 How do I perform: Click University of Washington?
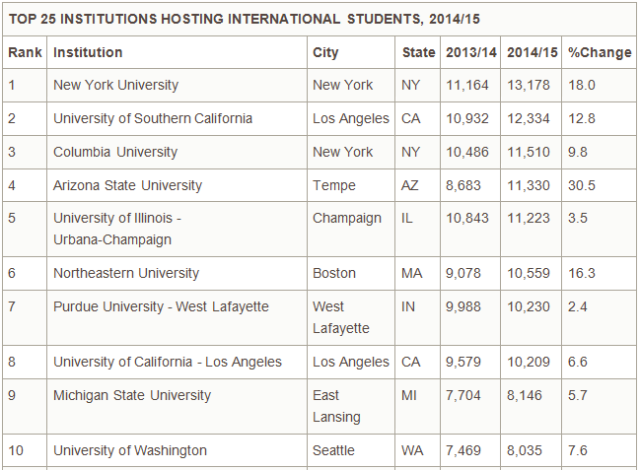pos(130,451)
